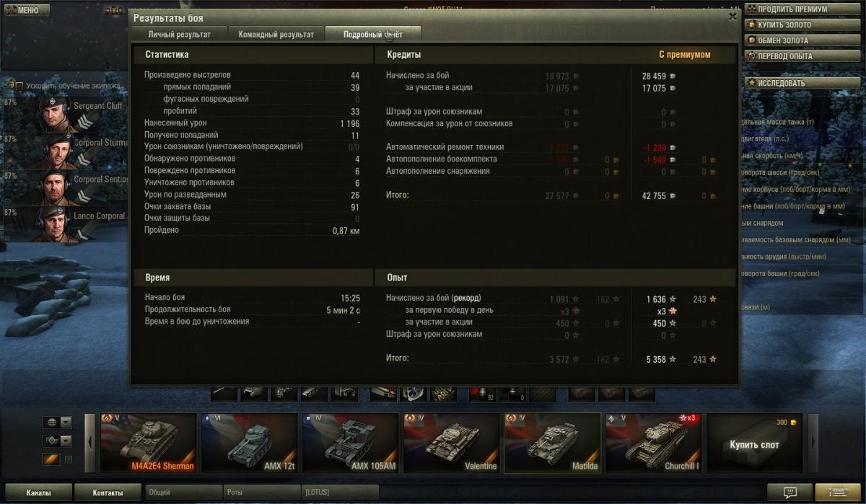Toggle accelerate crew training checkbox
Image resolution: width=866 pixels, height=504 pixels.
click(19, 86)
